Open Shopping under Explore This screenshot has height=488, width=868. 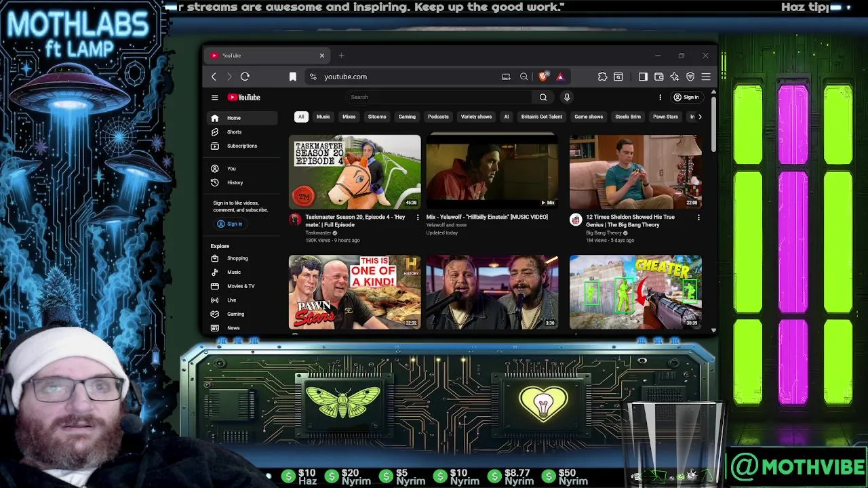[x=242, y=258]
